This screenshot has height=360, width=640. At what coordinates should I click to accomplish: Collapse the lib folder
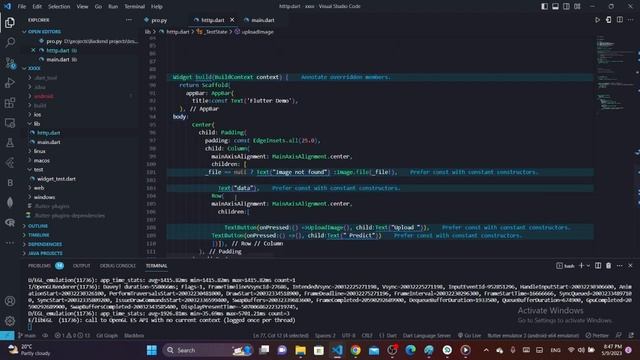click(37, 124)
